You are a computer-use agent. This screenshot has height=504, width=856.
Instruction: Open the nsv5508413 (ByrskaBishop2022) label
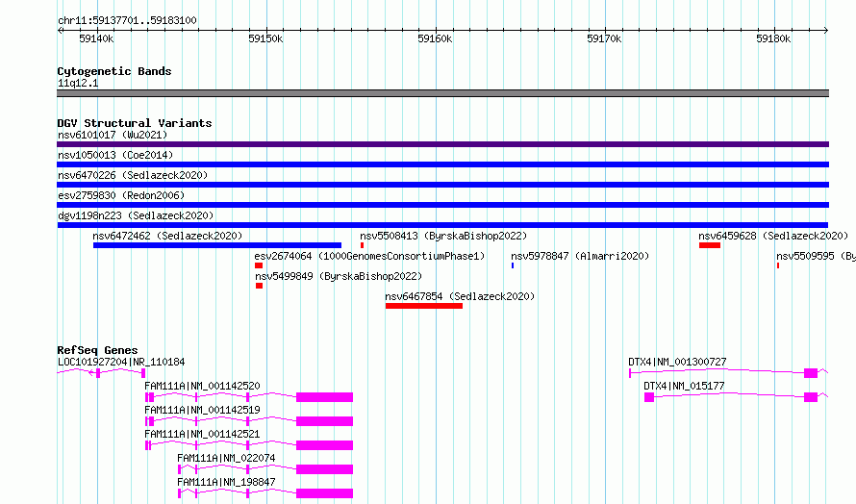coord(443,236)
